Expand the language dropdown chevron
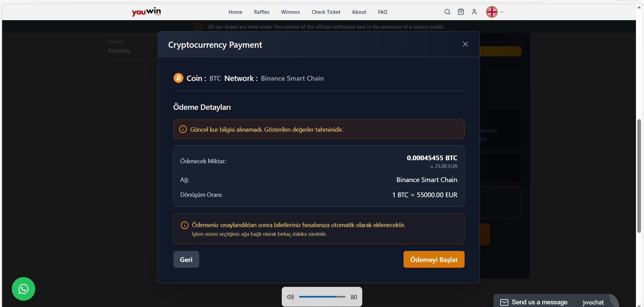 (x=502, y=12)
